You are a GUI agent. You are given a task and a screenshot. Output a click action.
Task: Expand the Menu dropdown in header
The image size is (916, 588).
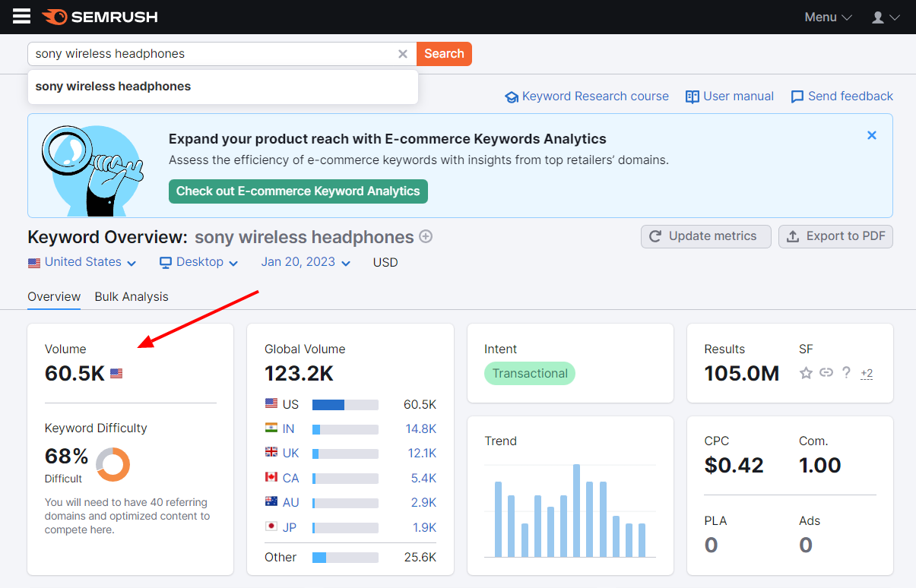828,17
